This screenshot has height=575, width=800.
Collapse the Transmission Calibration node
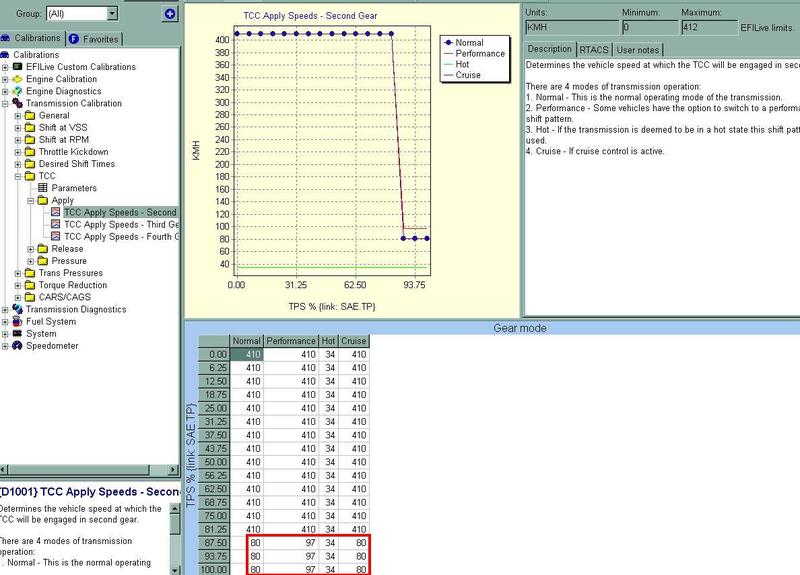[5, 104]
